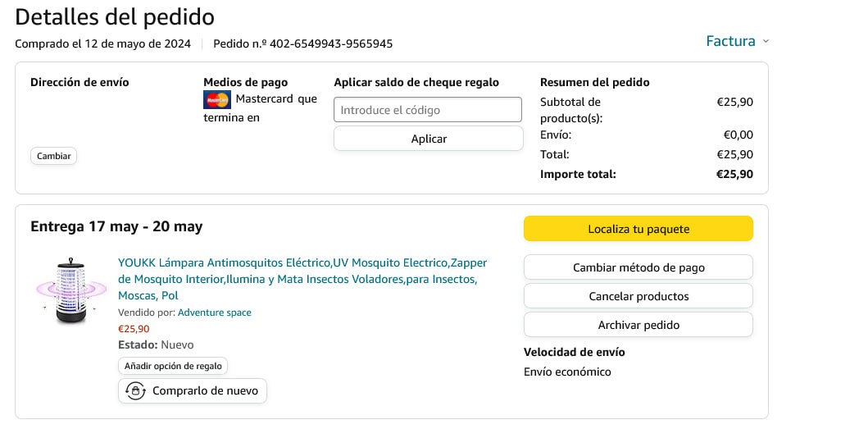
Task: Click the circular arrows buy-again icon
Action: pos(135,391)
